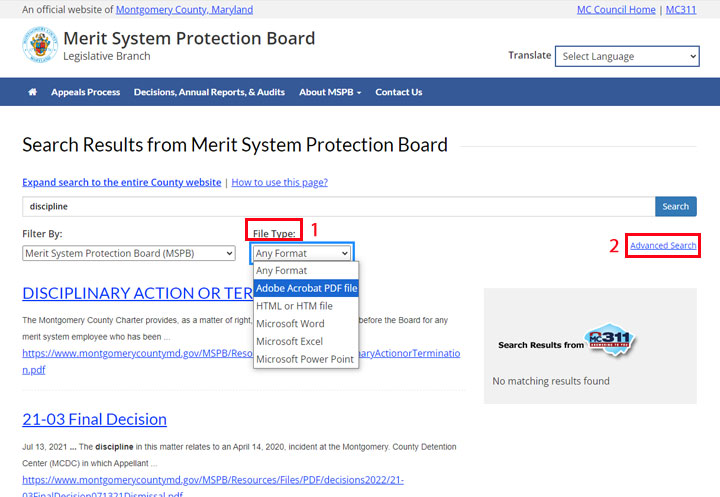This screenshot has width=720, height=497.
Task: Open the Translate Select Language dropdown
Action: click(627, 57)
